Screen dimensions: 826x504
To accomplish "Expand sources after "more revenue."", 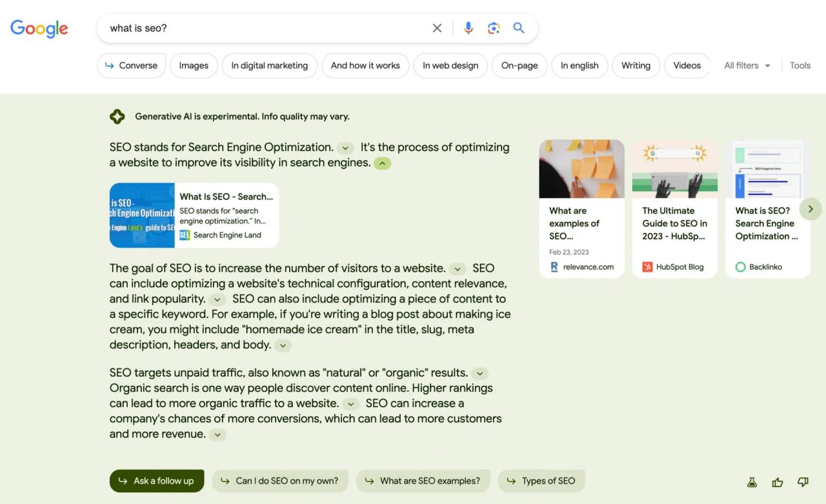I will [x=217, y=435].
